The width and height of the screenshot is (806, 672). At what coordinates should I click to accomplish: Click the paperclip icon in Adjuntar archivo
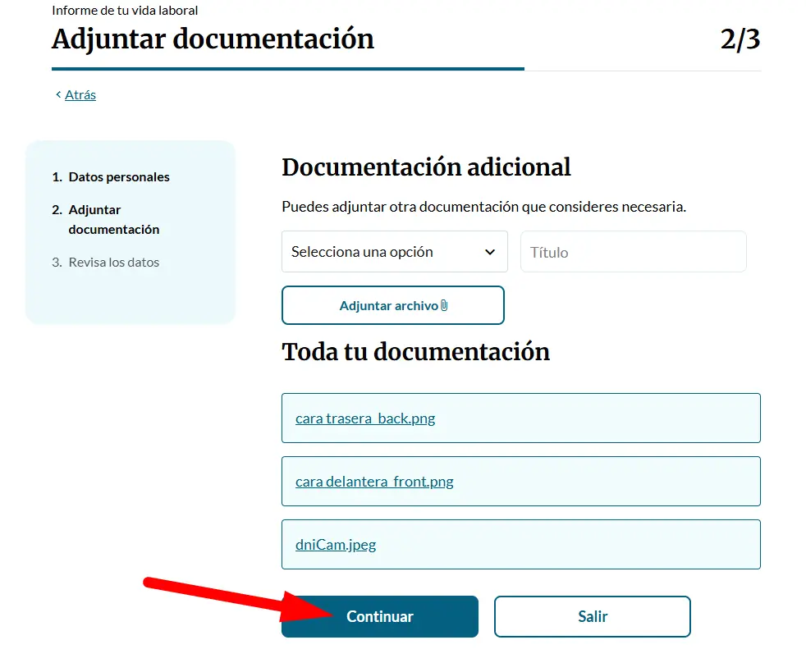pyautogui.click(x=444, y=306)
